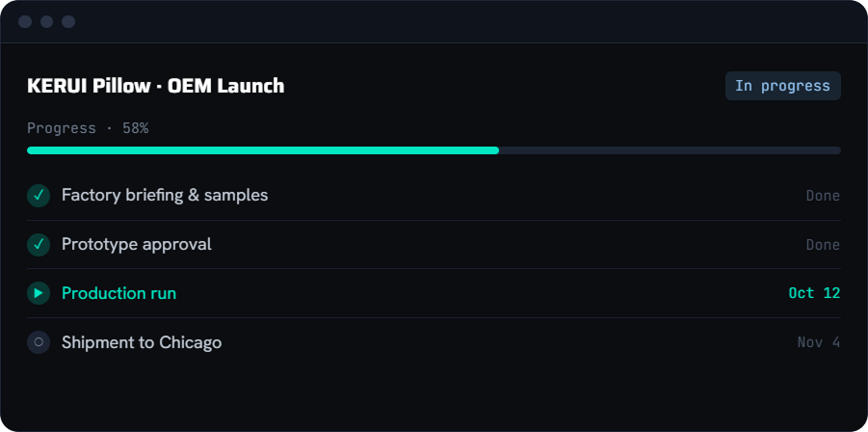The width and height of the screenshot is (868, 432).
Task: Click the first window control dot
Action: tap(25, 21)
